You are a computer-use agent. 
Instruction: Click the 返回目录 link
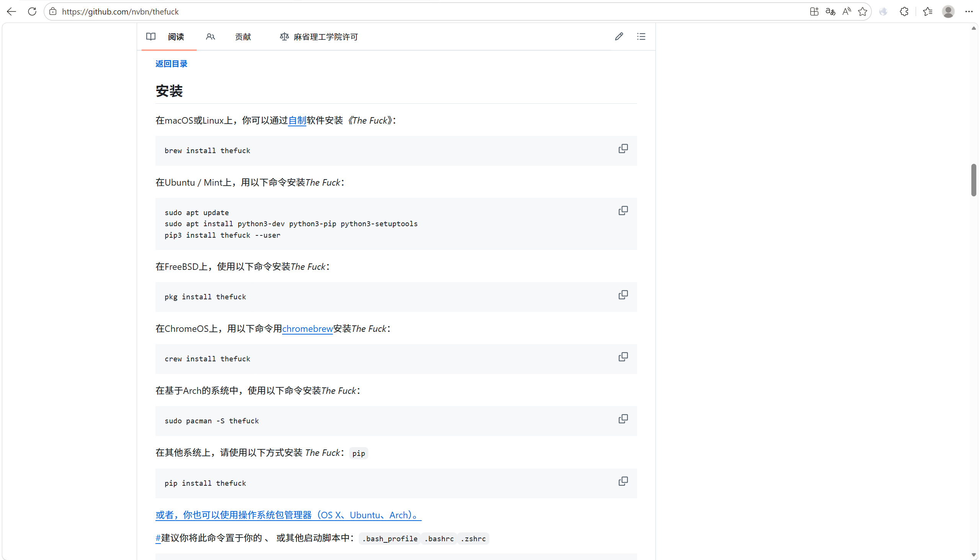tap(171, 64)
